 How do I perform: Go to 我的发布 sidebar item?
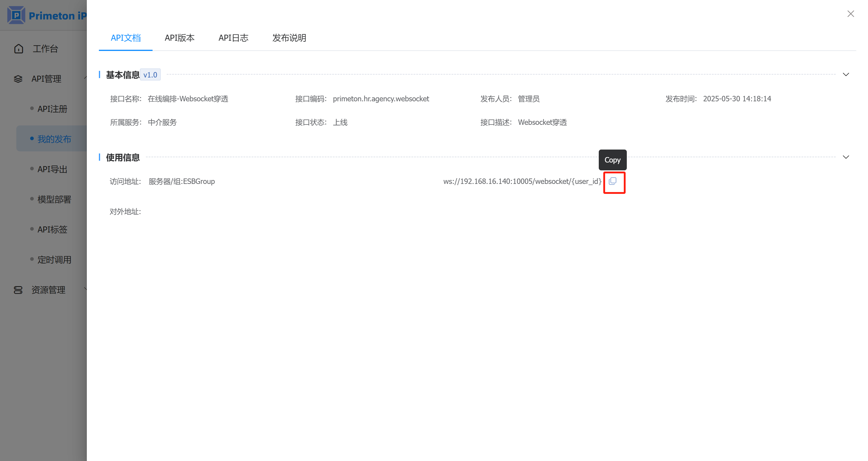click(54, 139)
